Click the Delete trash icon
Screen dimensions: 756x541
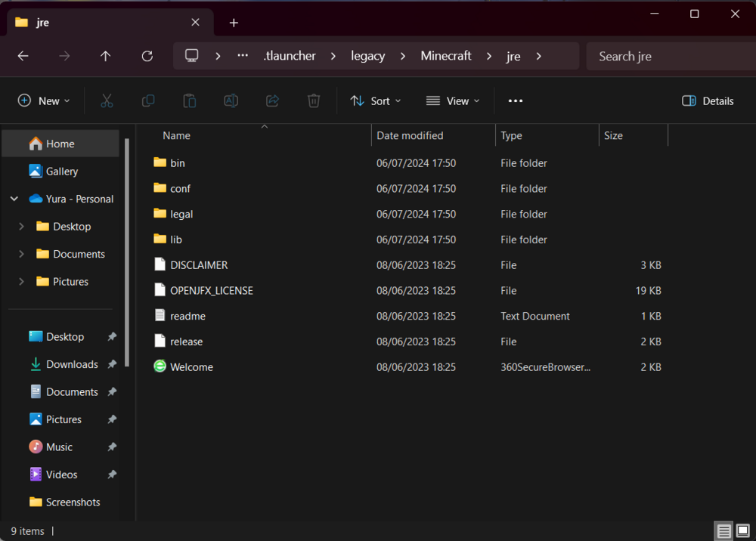point(314,100)
